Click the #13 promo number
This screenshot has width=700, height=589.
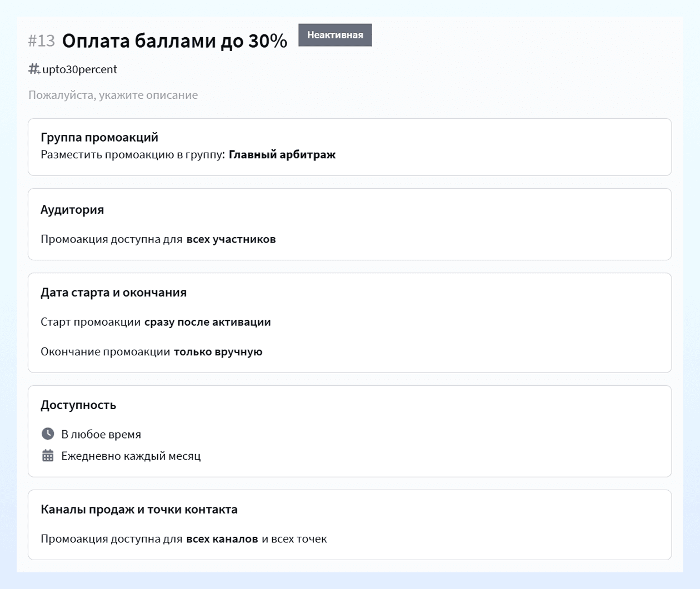(42, 41)
